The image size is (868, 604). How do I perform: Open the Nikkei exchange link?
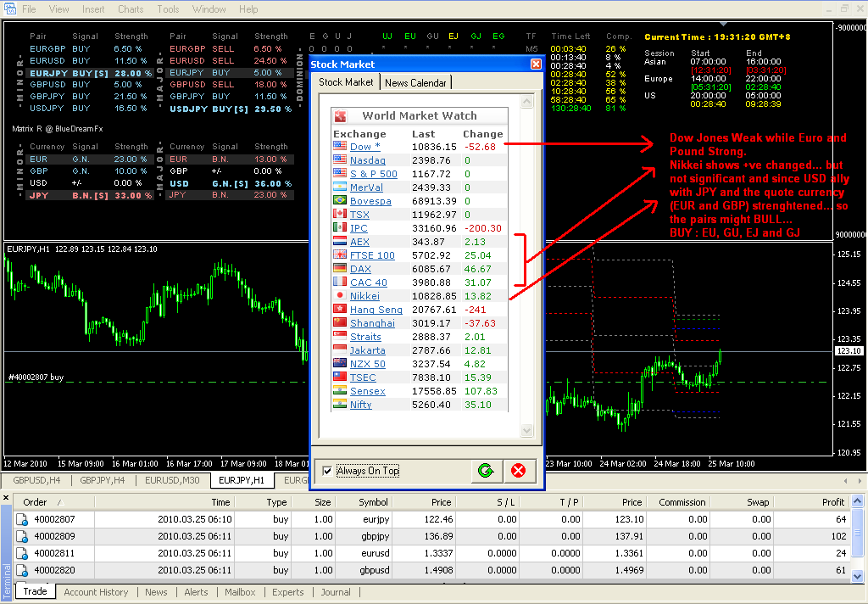pos(364,296)
